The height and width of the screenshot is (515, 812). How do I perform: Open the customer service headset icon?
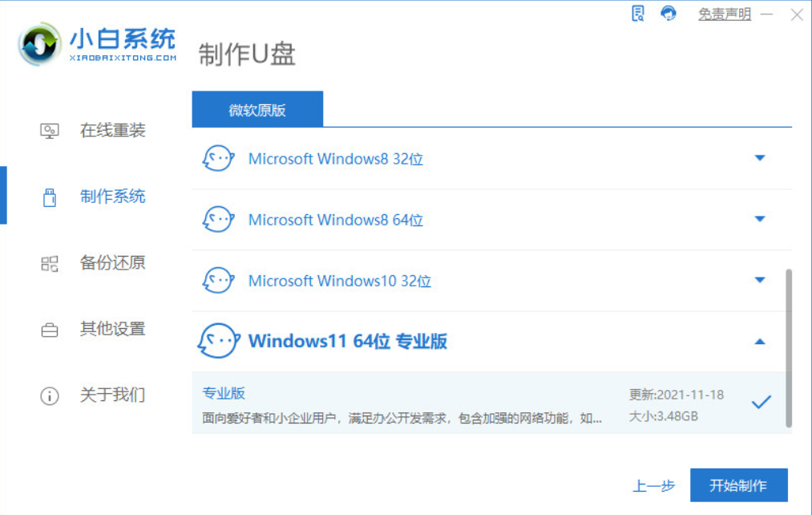(x=668, y=13)
